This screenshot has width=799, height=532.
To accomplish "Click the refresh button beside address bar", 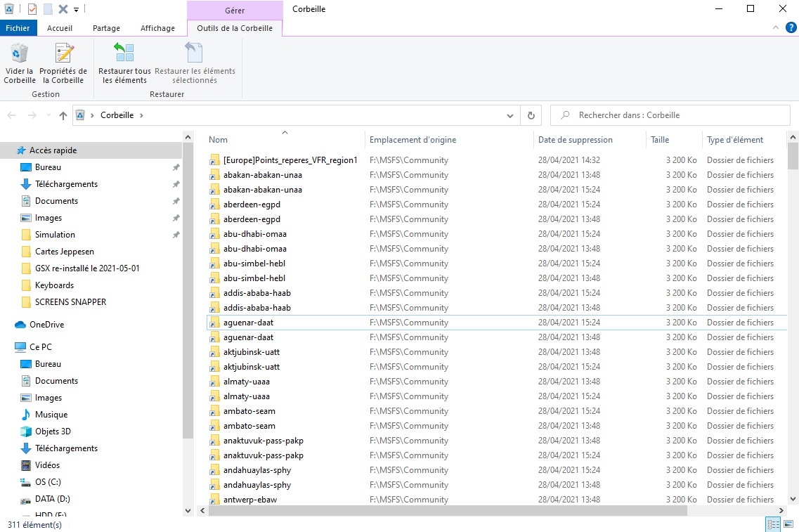I will (x=531, y=115).
